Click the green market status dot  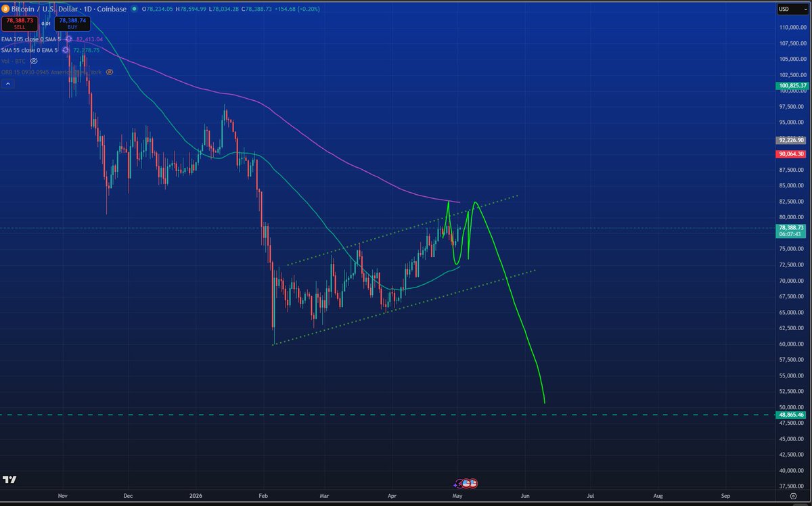pyautogui.click(x=134, y=9)
